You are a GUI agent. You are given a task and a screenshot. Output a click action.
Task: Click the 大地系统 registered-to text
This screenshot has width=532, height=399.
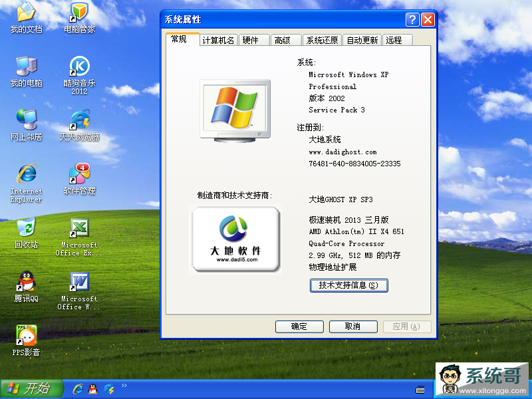coord(325,140)
